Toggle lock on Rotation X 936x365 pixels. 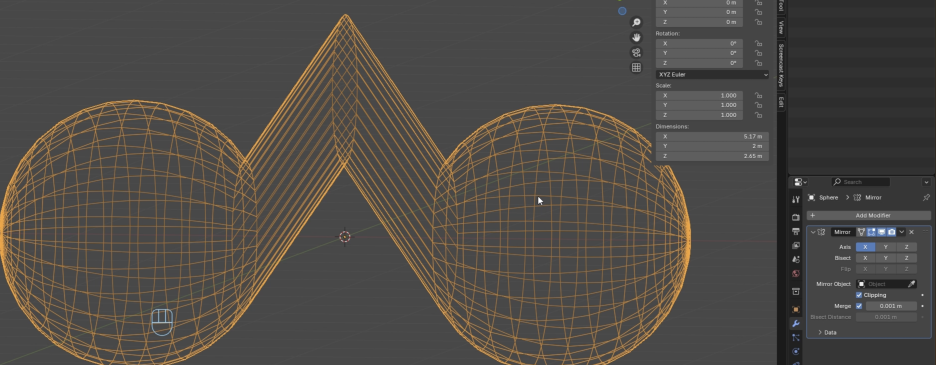(758, 44)
